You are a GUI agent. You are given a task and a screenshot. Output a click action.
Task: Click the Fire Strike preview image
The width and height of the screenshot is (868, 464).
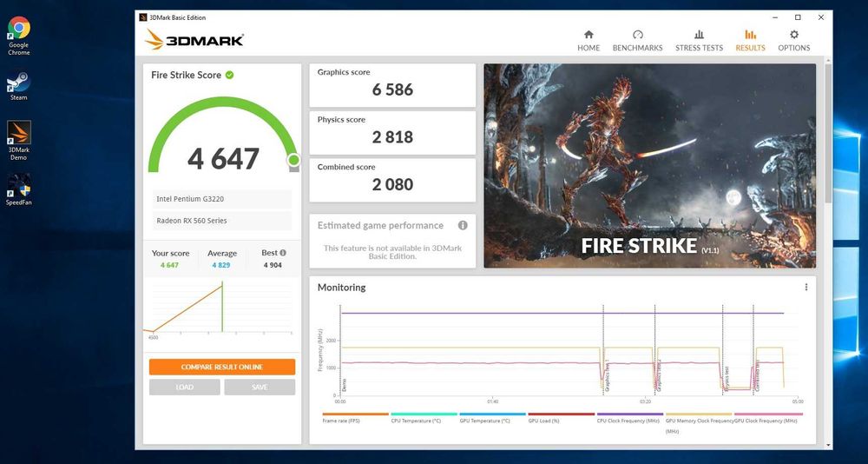coord(649,166)
